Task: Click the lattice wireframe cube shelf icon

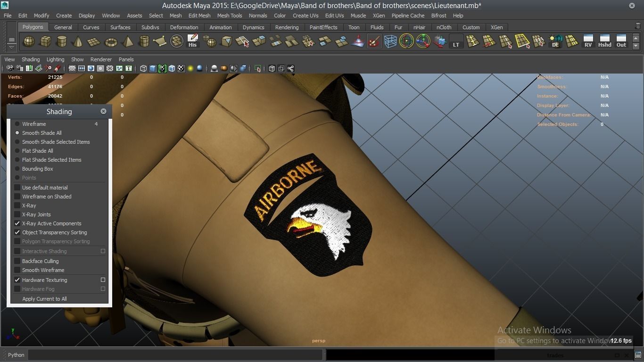Action: (390, 42)
